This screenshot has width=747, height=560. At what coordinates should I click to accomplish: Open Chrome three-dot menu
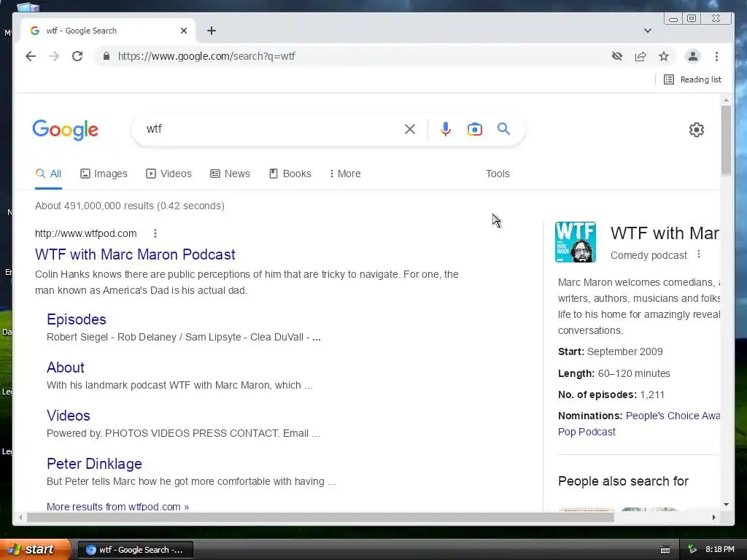[716, 56]
